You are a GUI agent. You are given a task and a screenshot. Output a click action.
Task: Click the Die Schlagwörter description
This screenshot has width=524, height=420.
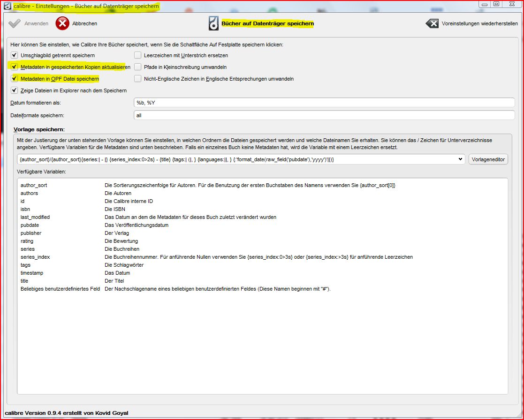(124, 265)
